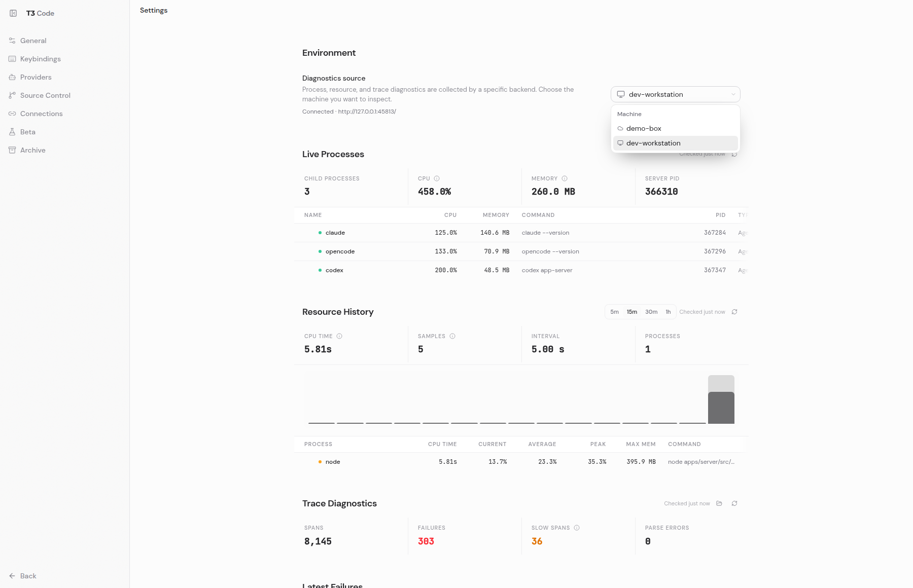Click the NAME column header
The image size is (913, 588).
[x=313, y=215]
